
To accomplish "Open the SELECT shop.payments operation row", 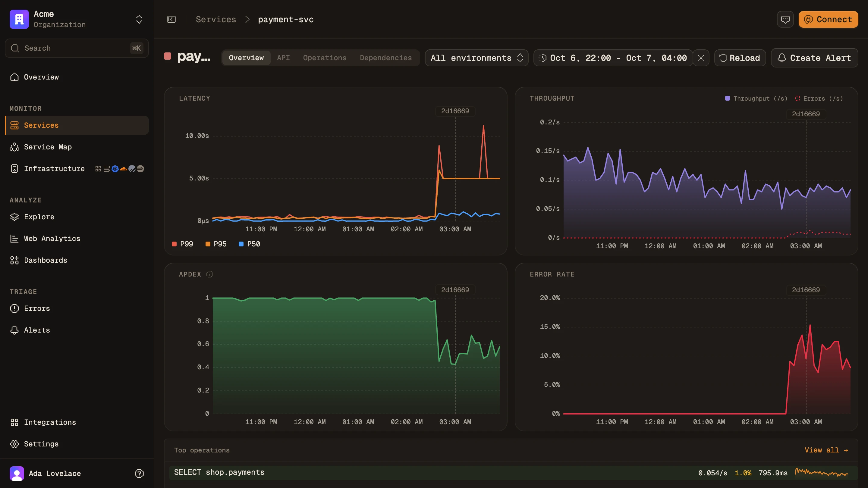I will pyautogui.click(x=514, y=473).
